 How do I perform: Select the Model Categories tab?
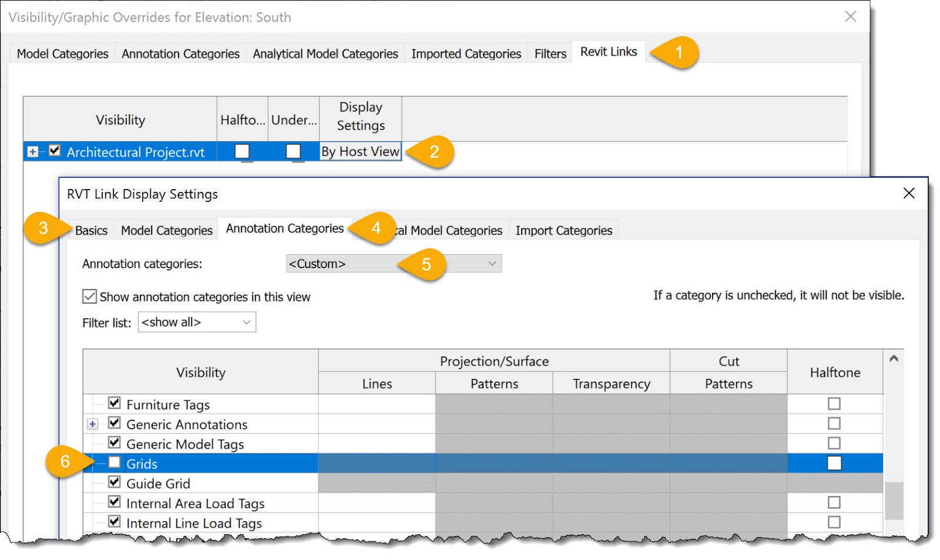[62, 53]
